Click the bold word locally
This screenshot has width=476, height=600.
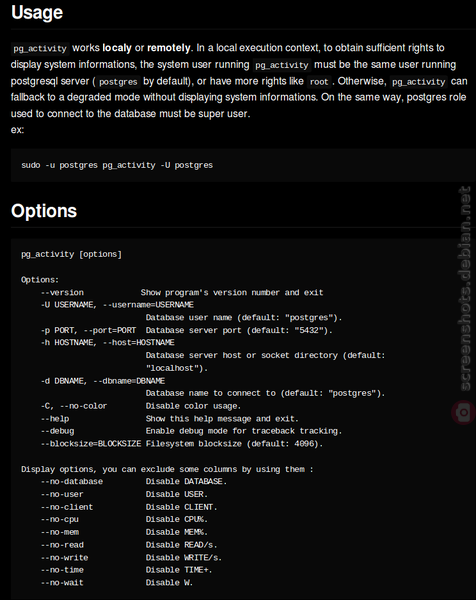click(x=117, y=48)
